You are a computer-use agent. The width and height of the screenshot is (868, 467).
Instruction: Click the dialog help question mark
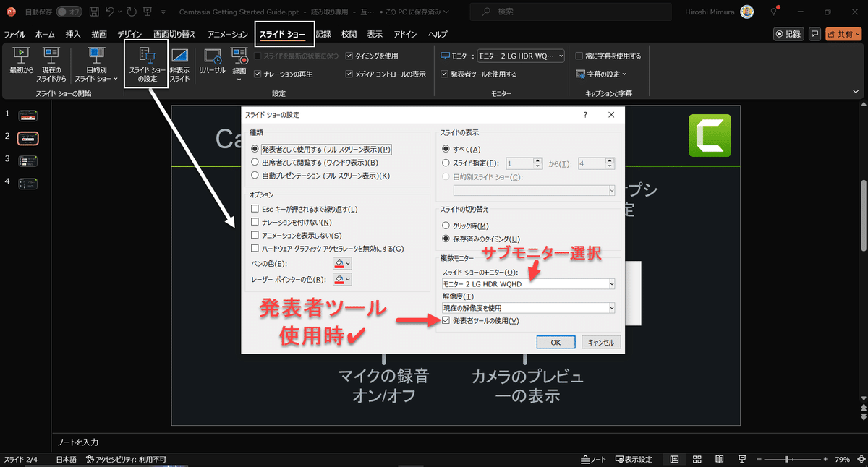[584, 115]
